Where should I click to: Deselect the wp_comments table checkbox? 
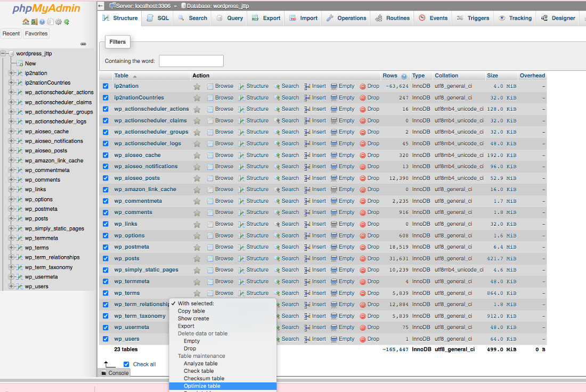click(105, 212)
